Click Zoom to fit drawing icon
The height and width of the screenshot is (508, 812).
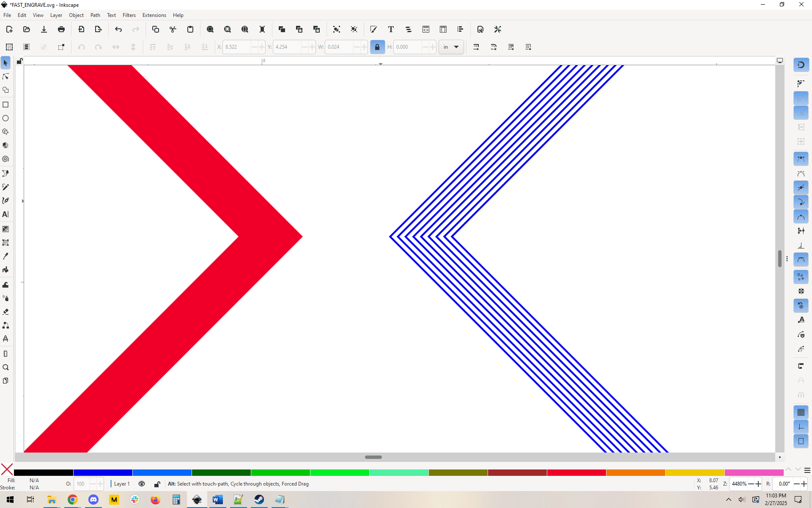pyautogui.click(x=228, y=29)
